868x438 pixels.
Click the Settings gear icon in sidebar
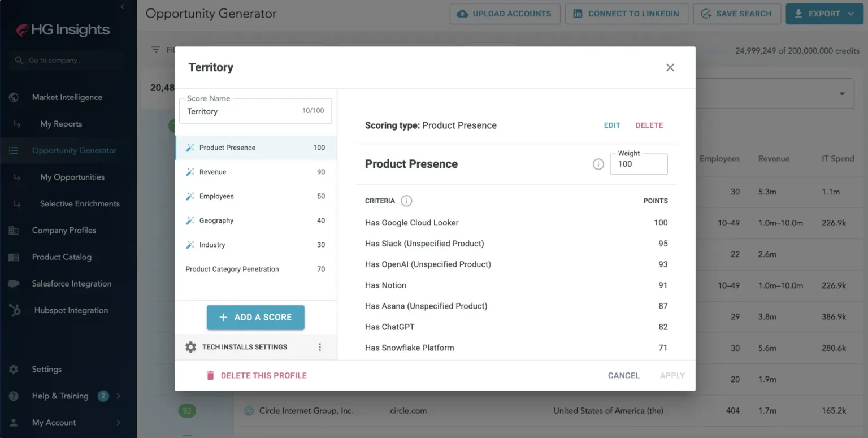[x=14, y=369]
